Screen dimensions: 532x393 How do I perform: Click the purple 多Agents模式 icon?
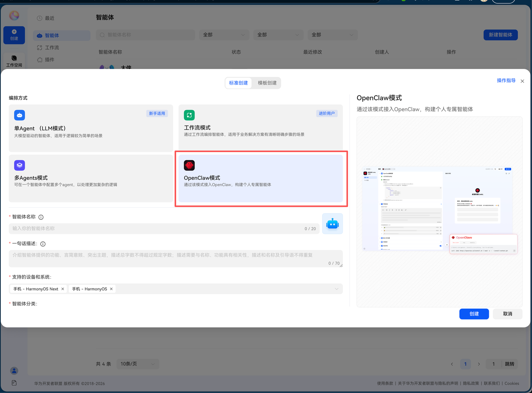20,165
